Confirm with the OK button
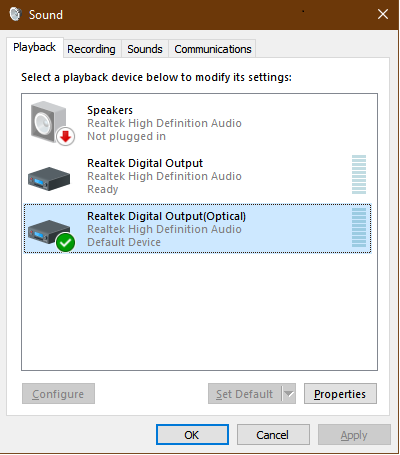 click(192, 435)
